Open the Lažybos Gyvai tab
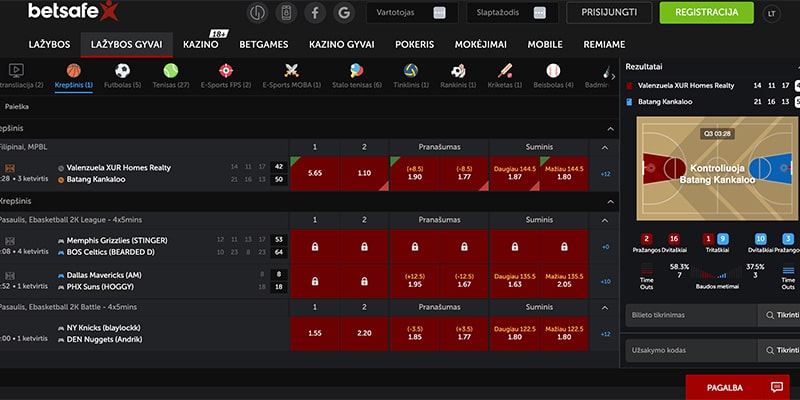This screenshot has width=800, height=400. (127, 44)
